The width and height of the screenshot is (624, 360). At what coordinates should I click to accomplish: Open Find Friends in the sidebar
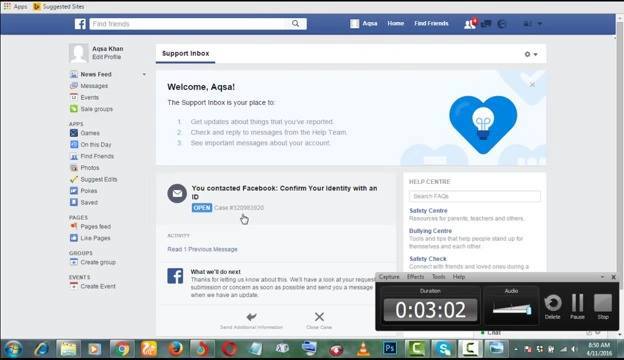tap(97, 156)
